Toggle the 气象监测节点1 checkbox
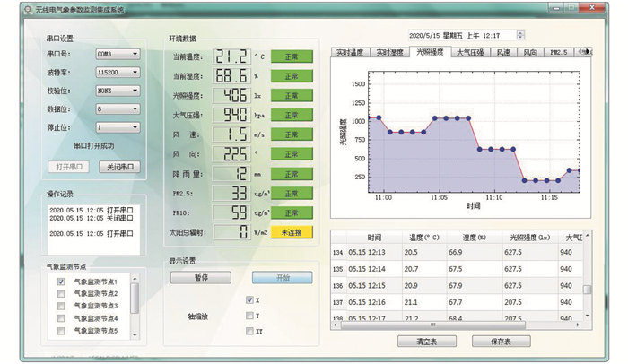628x364 pixels. [61, 282]
